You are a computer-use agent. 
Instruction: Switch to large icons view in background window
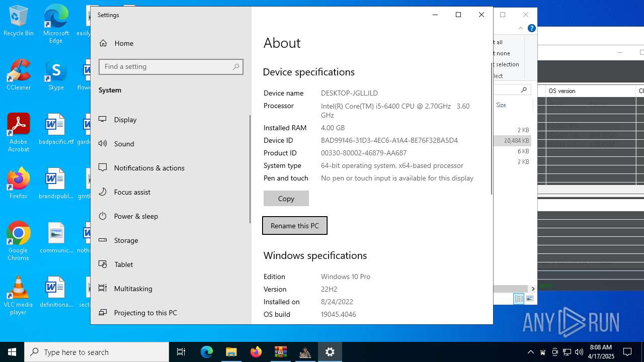(529, 299)
